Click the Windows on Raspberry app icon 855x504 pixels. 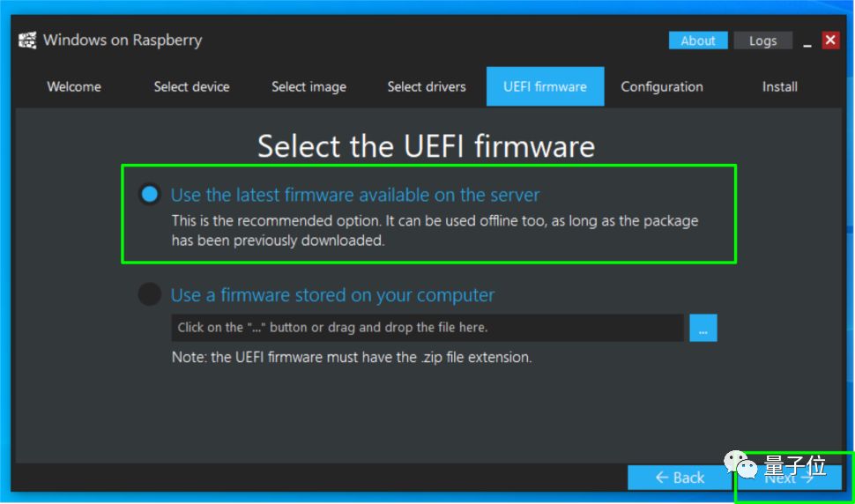tap(27, 41)
